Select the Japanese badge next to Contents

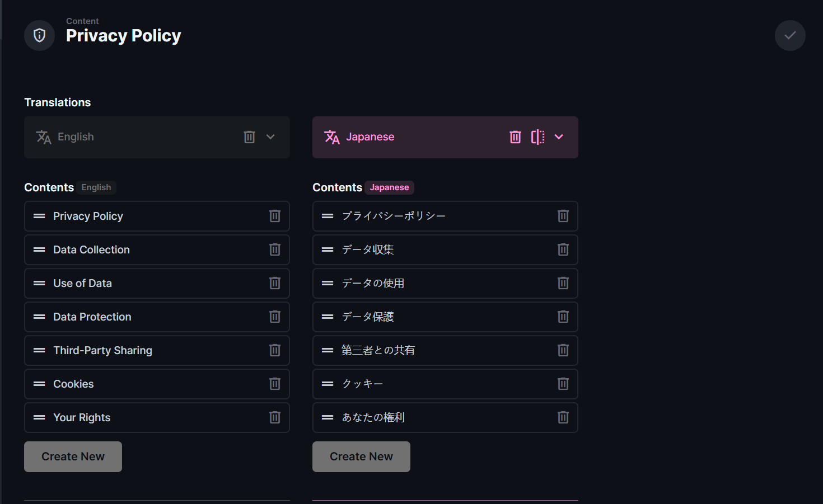[x=389, y=187]
